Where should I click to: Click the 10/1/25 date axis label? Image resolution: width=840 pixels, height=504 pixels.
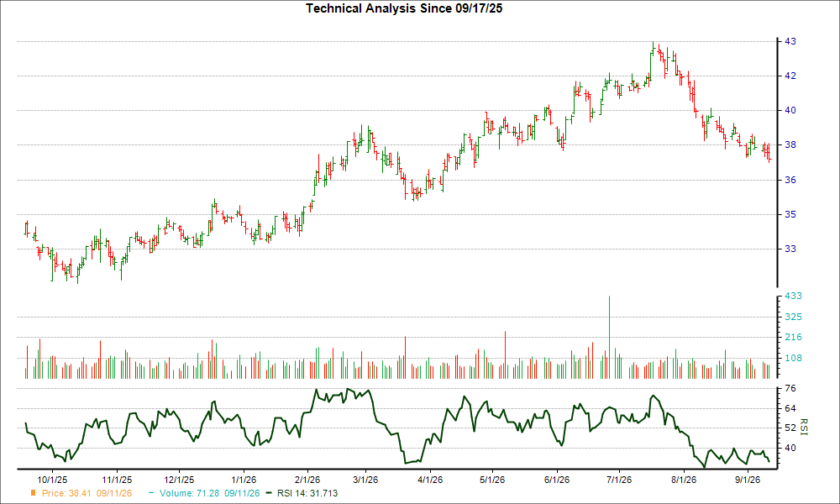pyautogui.click(x=52, y=480)
